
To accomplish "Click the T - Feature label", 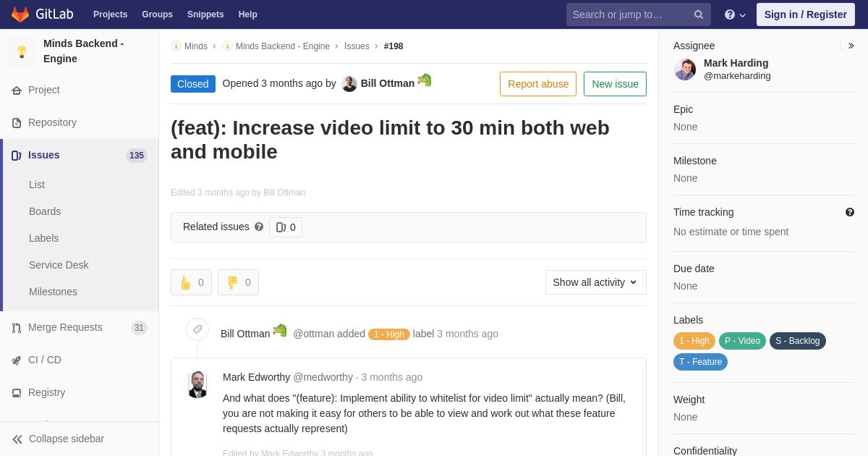I will pos(700,362).
